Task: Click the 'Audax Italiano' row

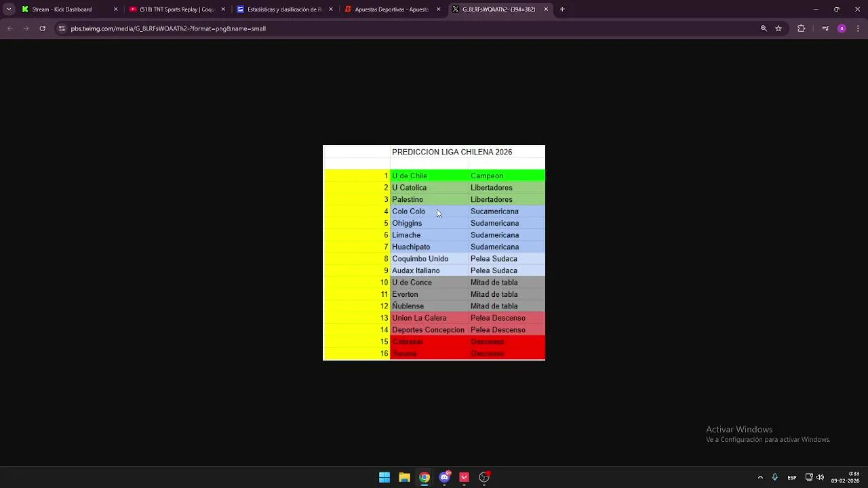Action: point(434,270)
